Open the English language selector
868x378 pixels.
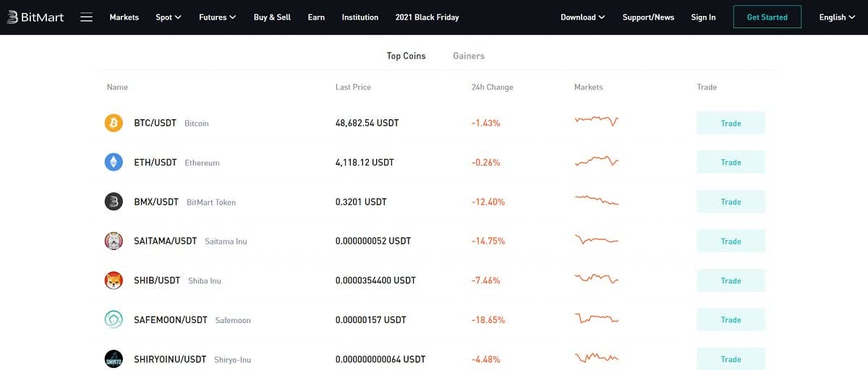[838, 17]
